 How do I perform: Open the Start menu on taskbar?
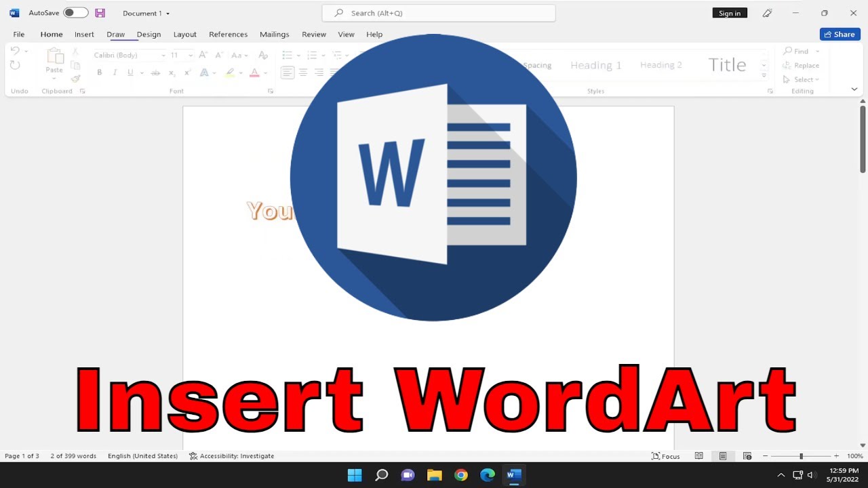coord(355,475)
